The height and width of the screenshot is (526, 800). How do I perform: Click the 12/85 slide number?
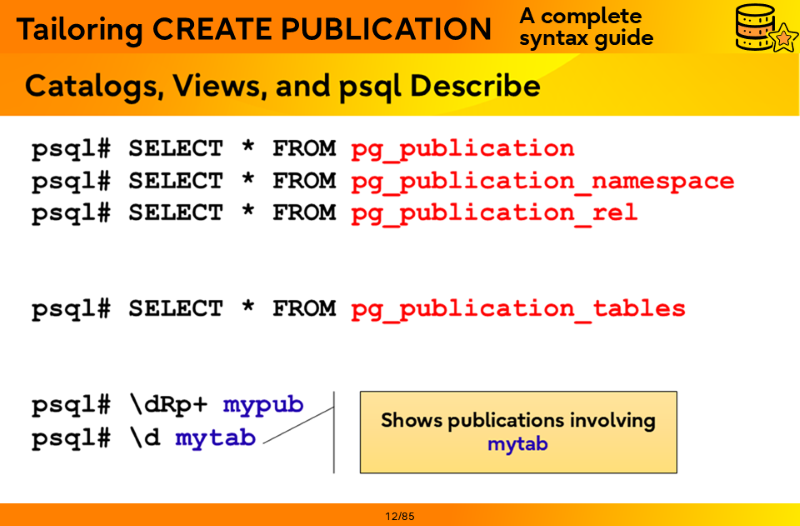point(399,516)
